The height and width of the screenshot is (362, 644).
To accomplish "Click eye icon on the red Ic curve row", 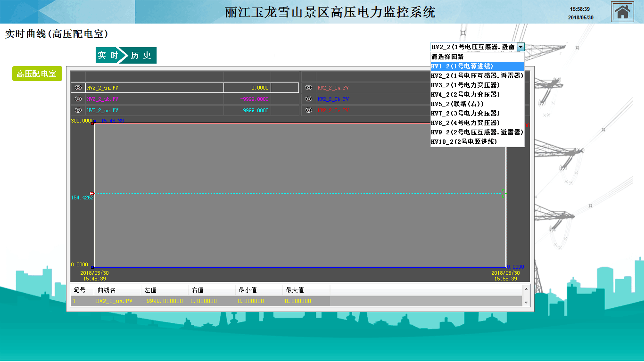I will [309, 110].
